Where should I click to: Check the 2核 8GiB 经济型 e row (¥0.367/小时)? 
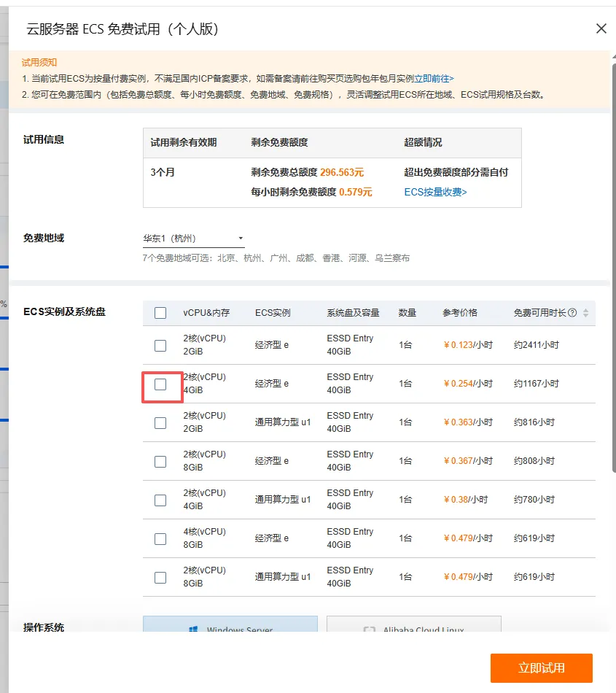click(160, 462)
